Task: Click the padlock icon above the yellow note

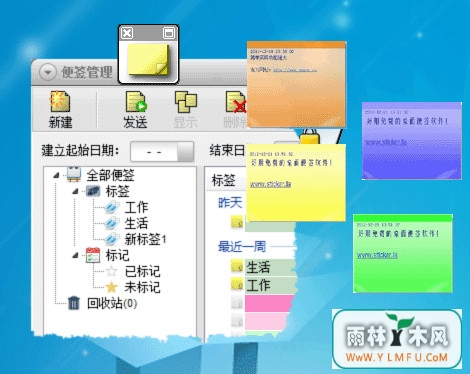Action: 310,137
